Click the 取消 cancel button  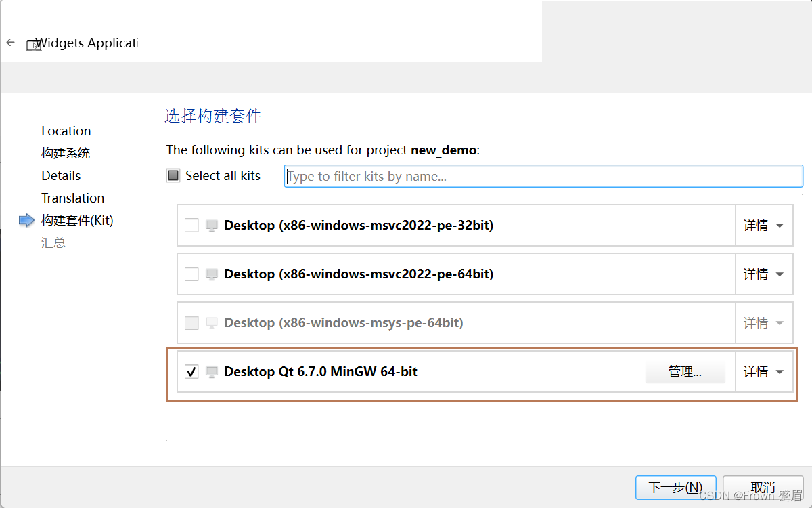763,488
